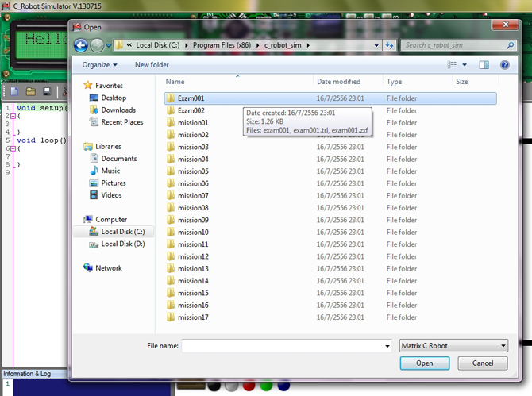This screenshot has height=396, width=532.
Task: Select Local Disk (D:) in navigation pane
Action: [x=122, y=244]
